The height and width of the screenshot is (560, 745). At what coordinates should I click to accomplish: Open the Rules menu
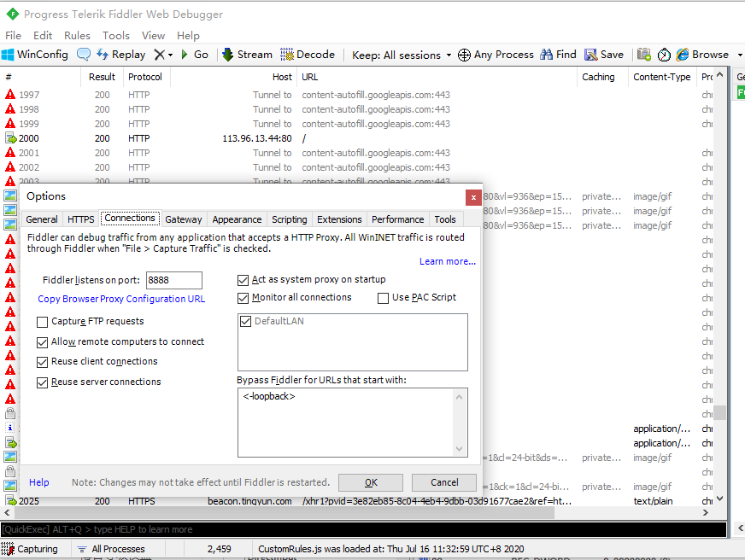coord(77,36)
